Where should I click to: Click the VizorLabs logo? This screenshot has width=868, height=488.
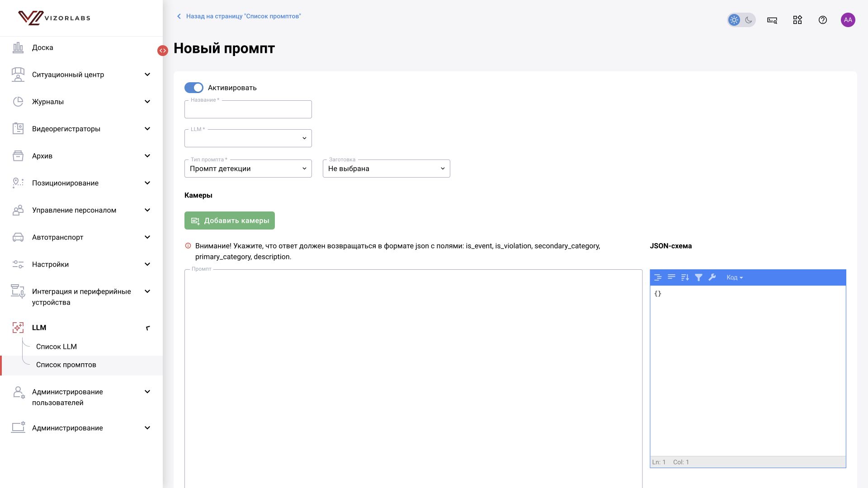tap(54, 18)
